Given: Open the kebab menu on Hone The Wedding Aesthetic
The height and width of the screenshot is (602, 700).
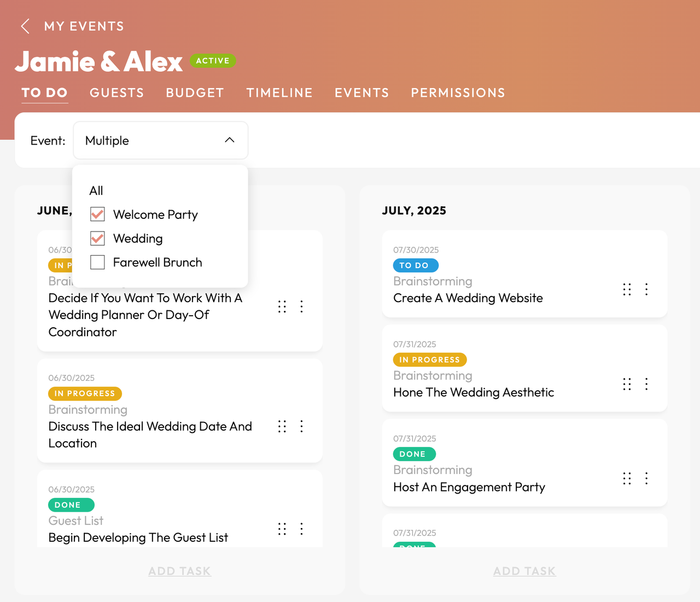Looking at the screenshot, I should [x=646, y=384].
